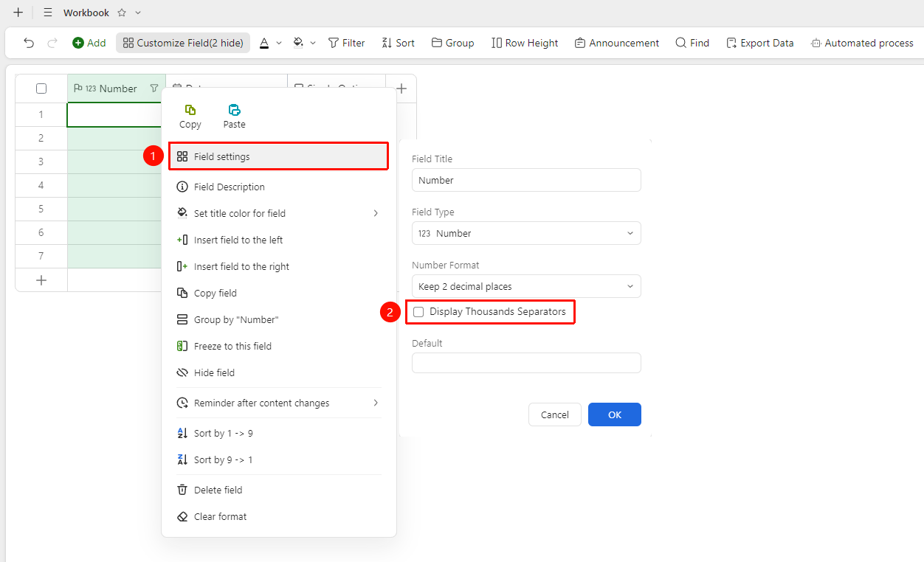Open the Filter tool

coord(346,43)
